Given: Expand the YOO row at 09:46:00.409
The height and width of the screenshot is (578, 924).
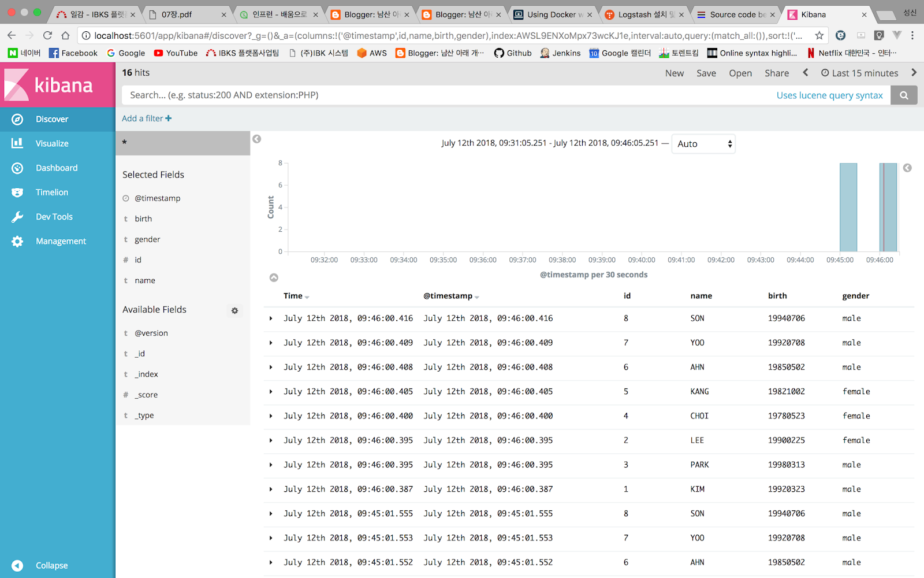Looking at the screenshot, I should (271, 343).
